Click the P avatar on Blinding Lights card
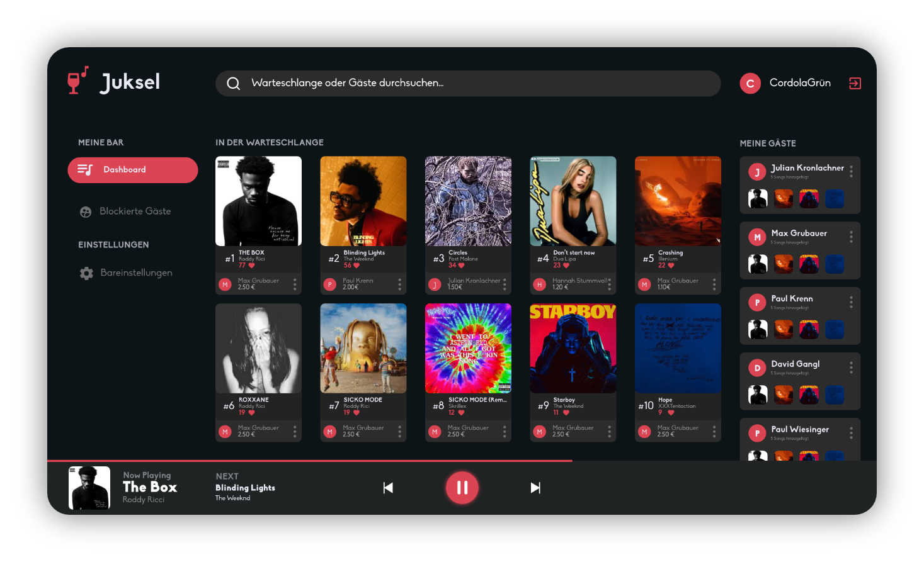924x562 pixels. point(329,284)
